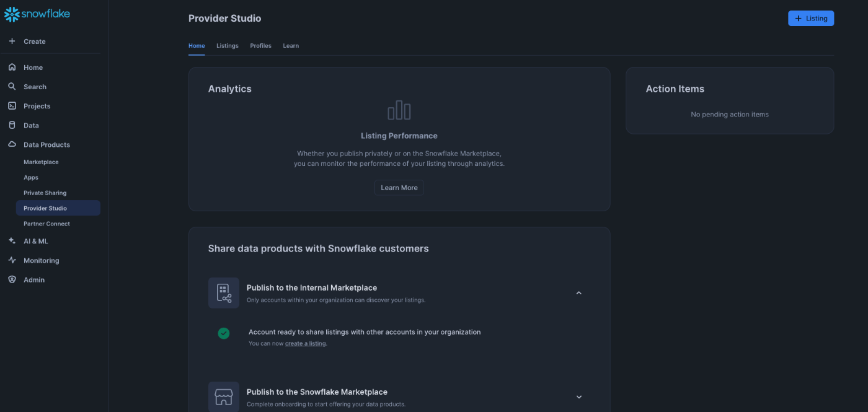Click the Data Products cloud icon
The height and width of the screenshot is (412, 868).
point(12,144)
